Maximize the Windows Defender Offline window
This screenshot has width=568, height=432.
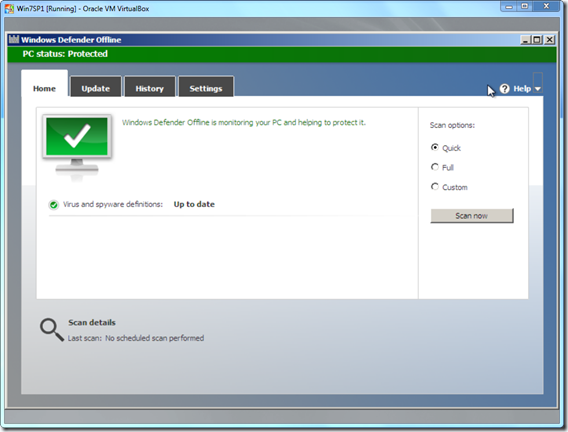coord(537,39)
